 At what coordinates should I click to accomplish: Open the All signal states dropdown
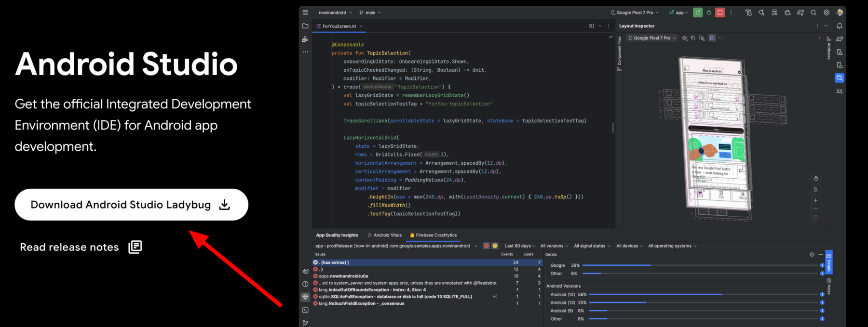click(592, 246)
